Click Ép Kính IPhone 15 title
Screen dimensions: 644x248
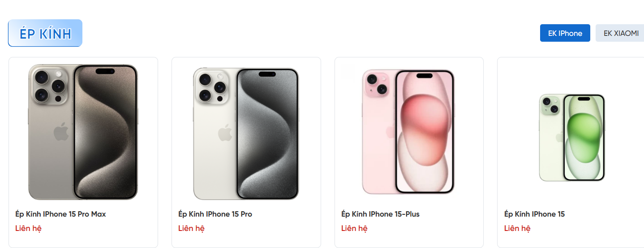coord(534,214)
